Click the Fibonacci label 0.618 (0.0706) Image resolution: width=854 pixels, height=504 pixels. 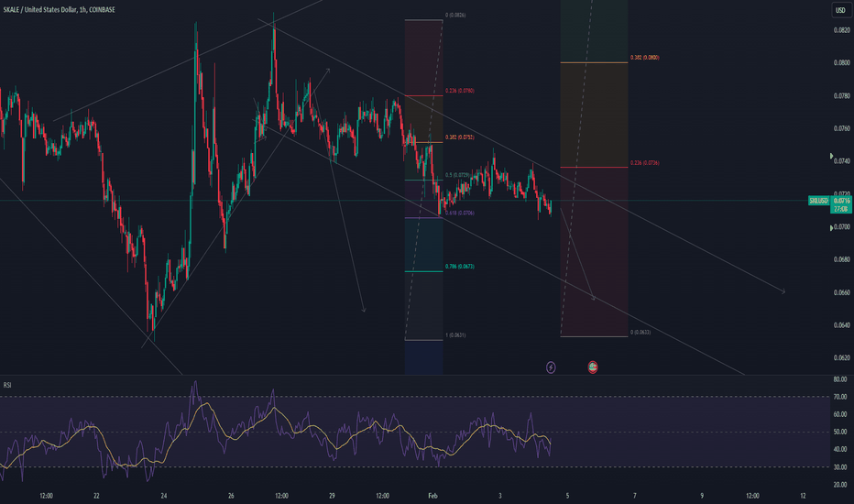460,213
